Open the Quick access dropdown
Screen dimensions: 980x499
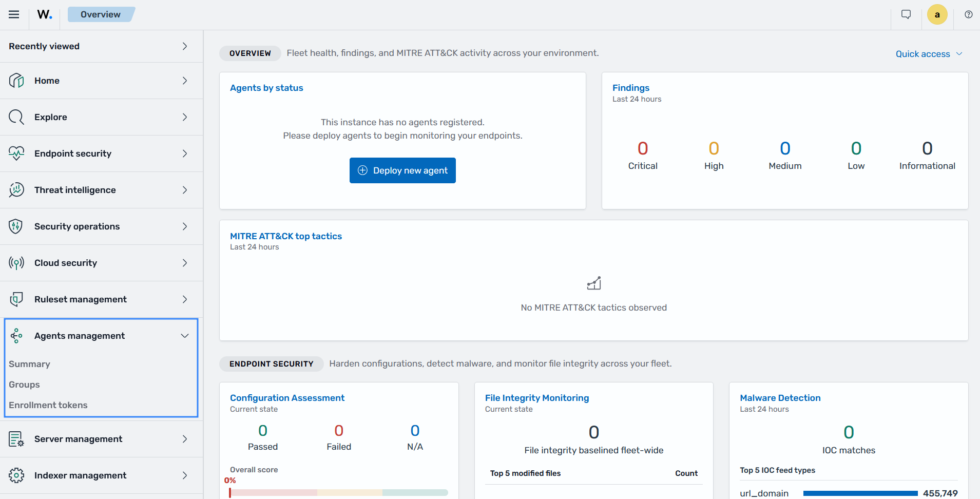(x=929, y=54)
